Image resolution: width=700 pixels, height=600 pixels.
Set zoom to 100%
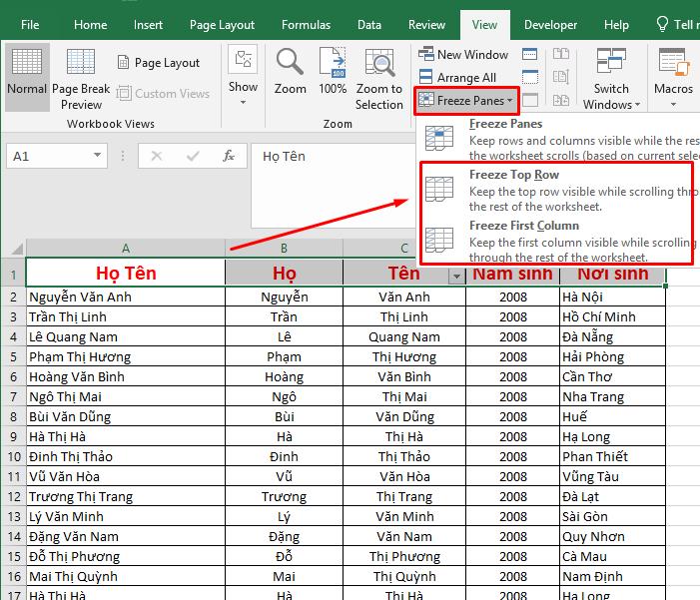pos(333,72)
